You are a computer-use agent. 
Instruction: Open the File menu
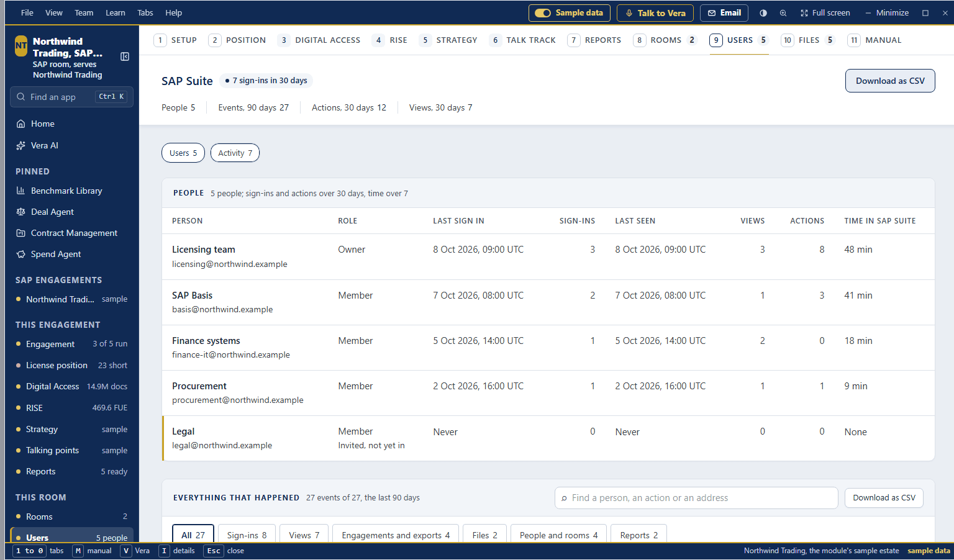pos(27,13)
